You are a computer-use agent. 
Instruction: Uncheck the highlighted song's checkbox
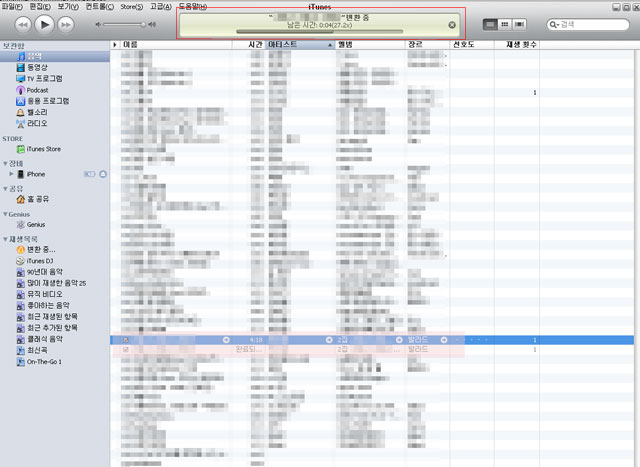pos(126,340)
